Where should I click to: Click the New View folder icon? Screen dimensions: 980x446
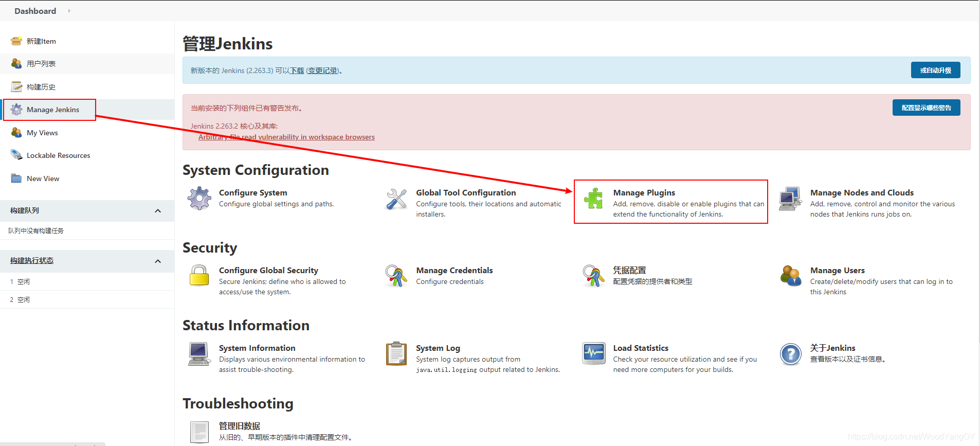tap(16, 179)
